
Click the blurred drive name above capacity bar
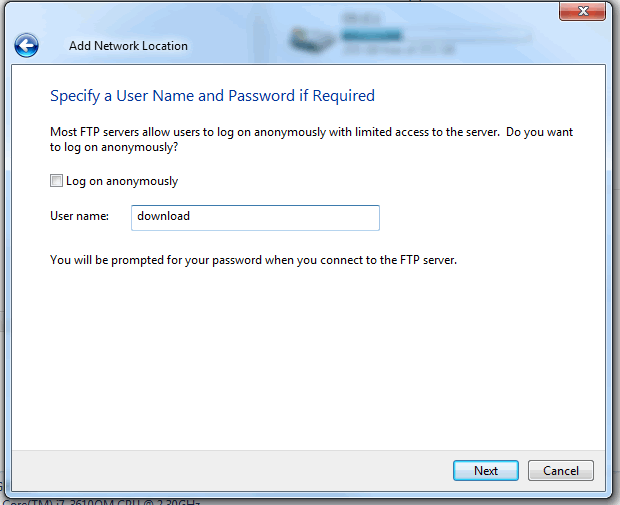(x=358, y=18)
